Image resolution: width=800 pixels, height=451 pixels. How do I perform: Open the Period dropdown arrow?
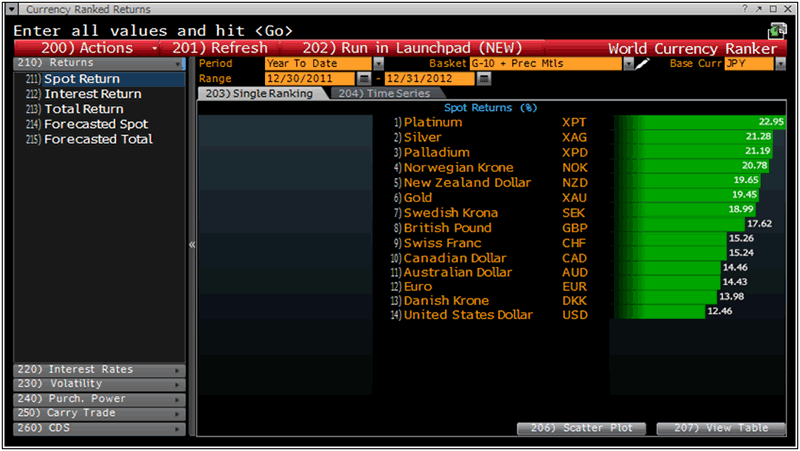(x=378, y=63)
